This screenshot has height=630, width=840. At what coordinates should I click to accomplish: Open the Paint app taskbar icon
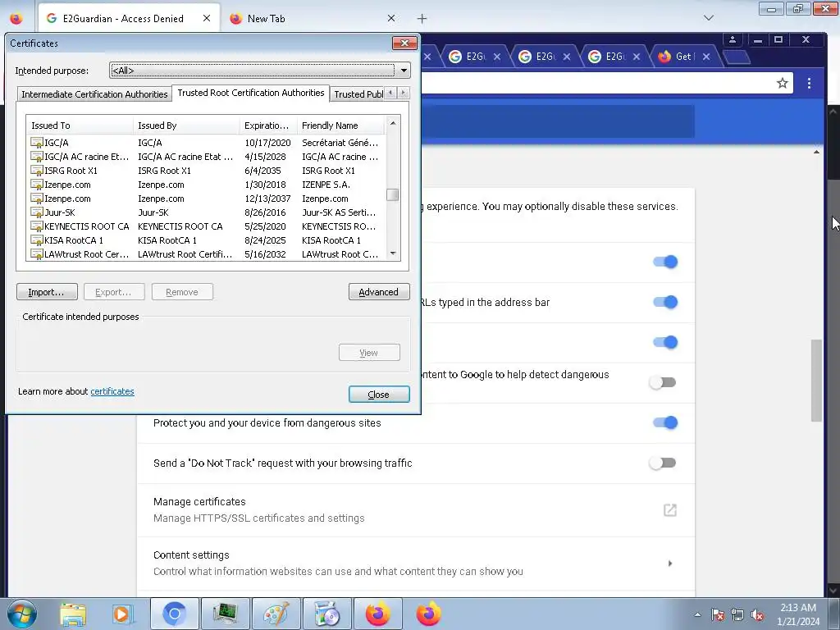(x=276, y=614)
